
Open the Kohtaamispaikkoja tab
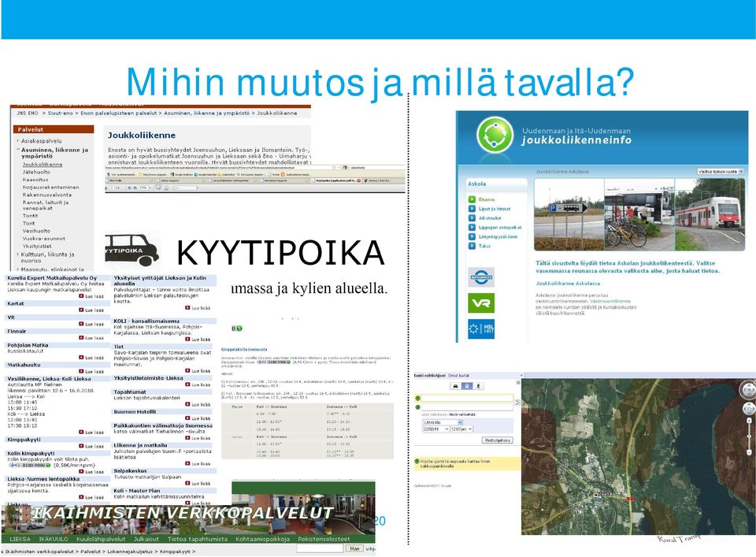[x=263, y=539]
